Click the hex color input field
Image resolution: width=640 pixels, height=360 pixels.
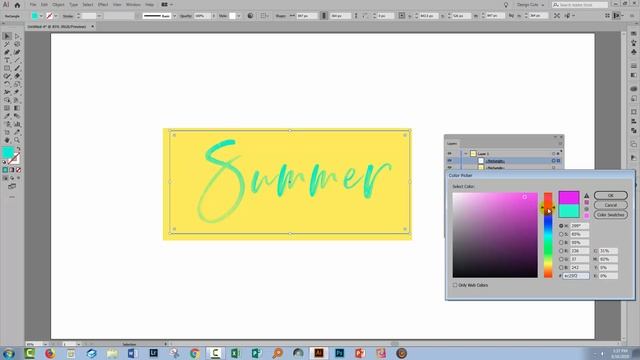click(576, 276)
